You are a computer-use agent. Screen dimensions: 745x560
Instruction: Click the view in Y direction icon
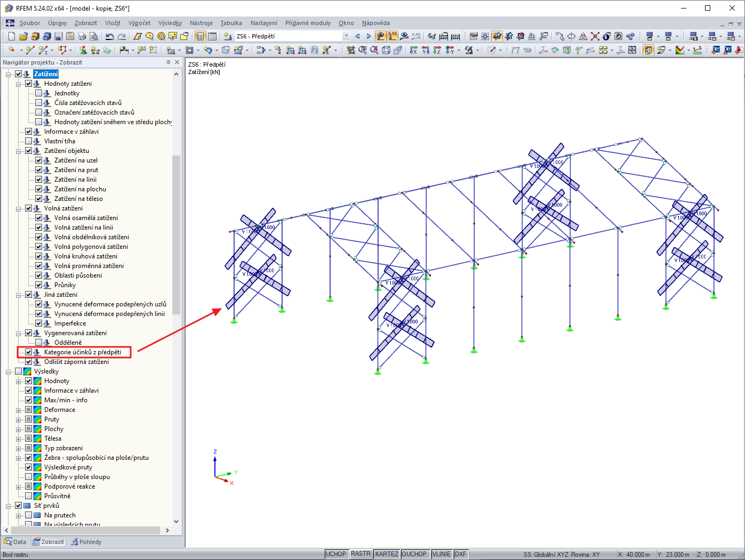click(x=426, y=50)
